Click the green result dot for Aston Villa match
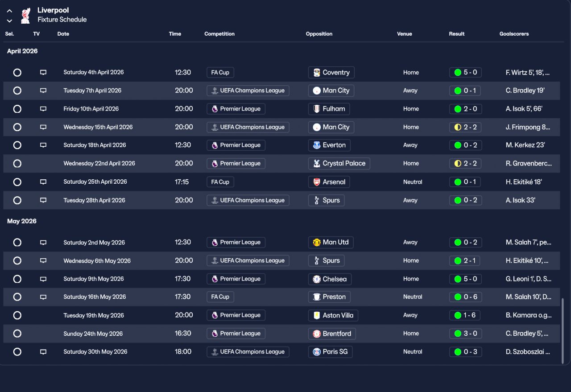571x392 pixels. [457, 315]
